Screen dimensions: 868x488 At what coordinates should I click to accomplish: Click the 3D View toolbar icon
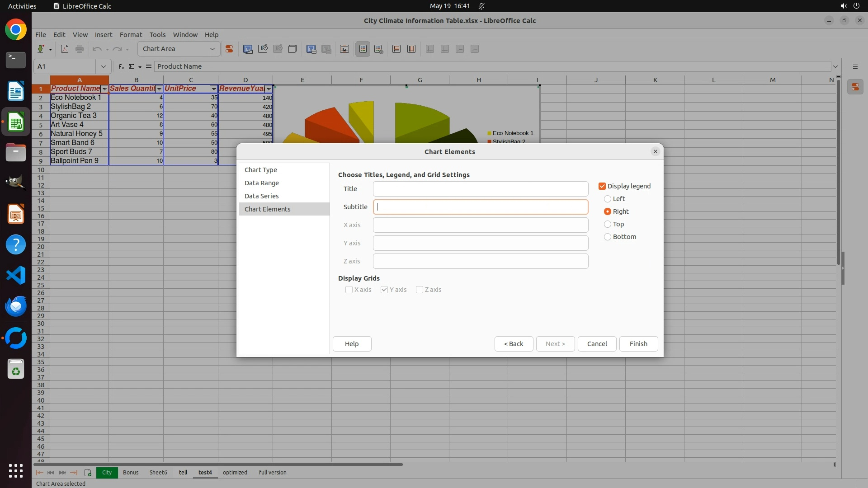point(292,49)
